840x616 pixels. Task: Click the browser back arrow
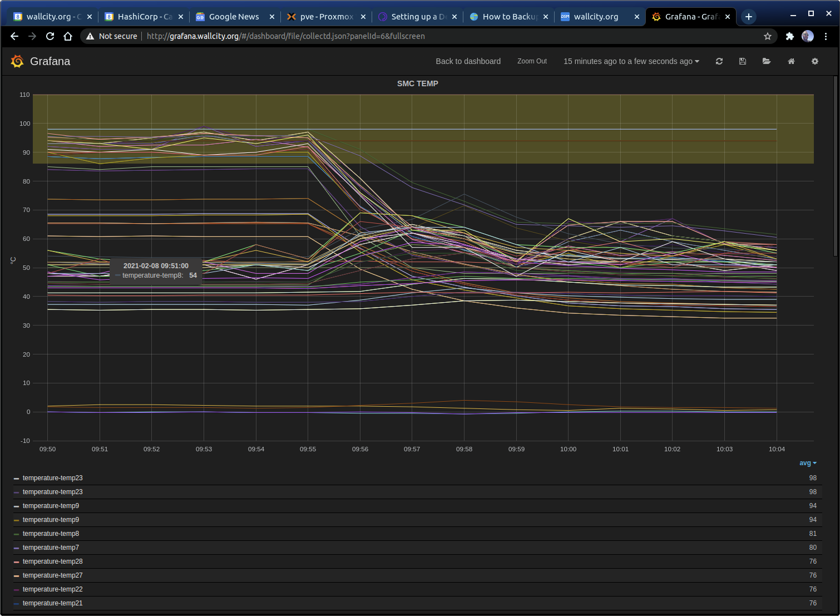[14, 36]
